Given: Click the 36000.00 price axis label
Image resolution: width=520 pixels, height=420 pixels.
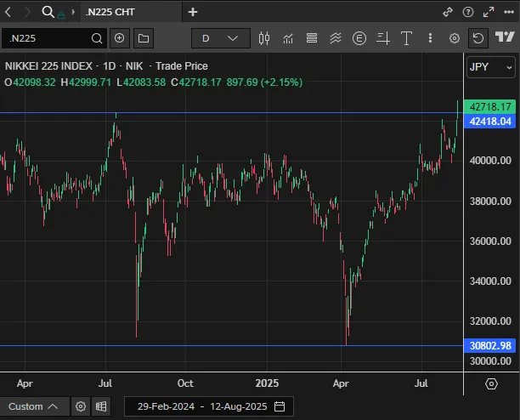Looking at the screenshot, I should tap(490, 241).
